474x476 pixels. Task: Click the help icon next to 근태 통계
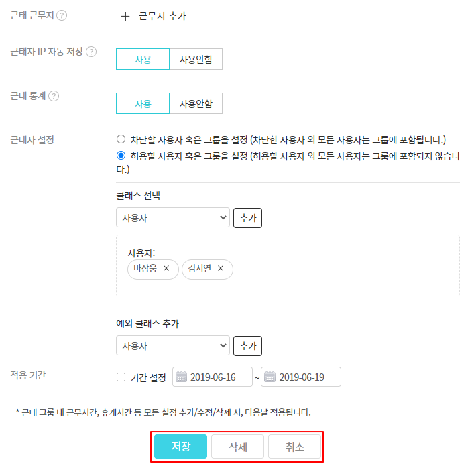[x=54, y=96]
